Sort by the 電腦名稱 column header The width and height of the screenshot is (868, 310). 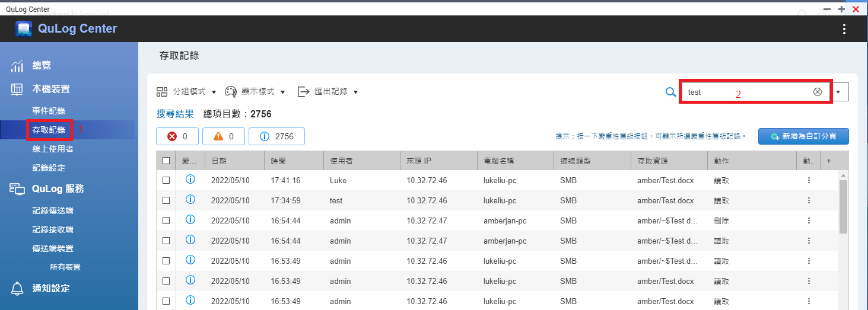point(515,161)
